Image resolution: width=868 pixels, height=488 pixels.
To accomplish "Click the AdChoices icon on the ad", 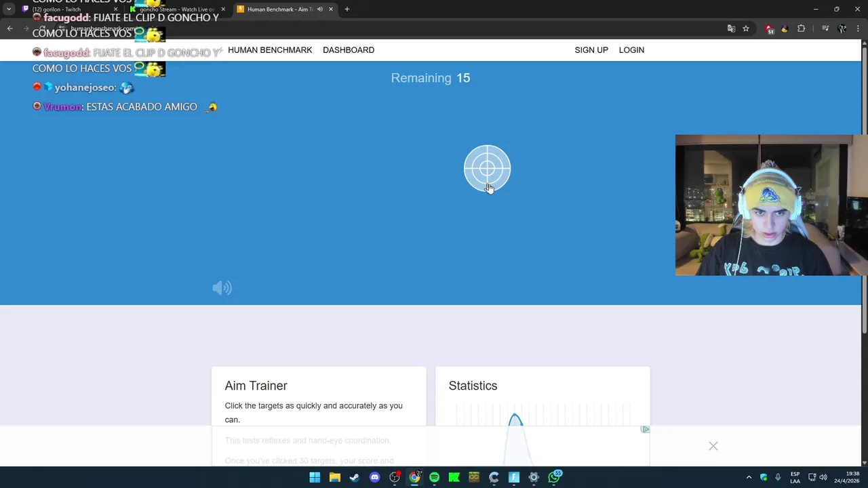I will [x=645, y=429].
